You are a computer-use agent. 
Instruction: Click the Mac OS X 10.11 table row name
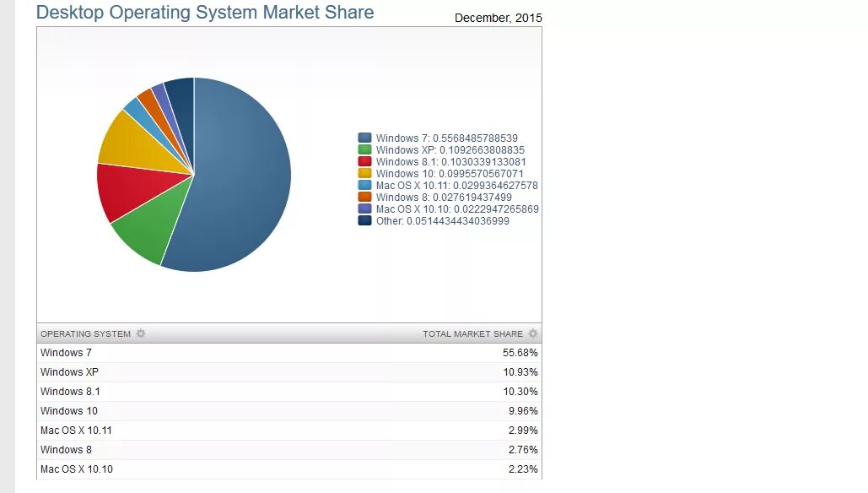(x=76, y=431)
